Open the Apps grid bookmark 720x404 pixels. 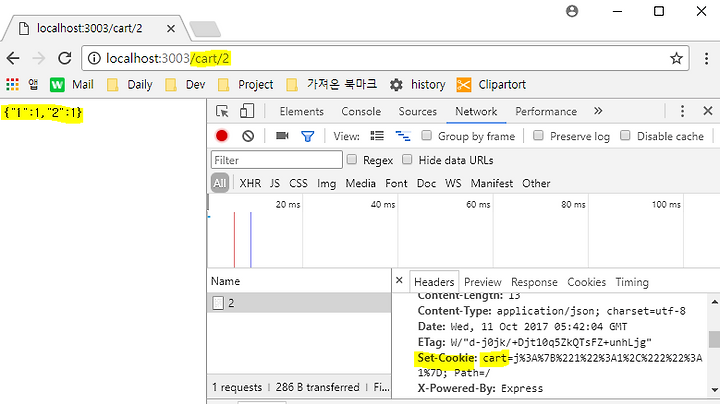12,84
